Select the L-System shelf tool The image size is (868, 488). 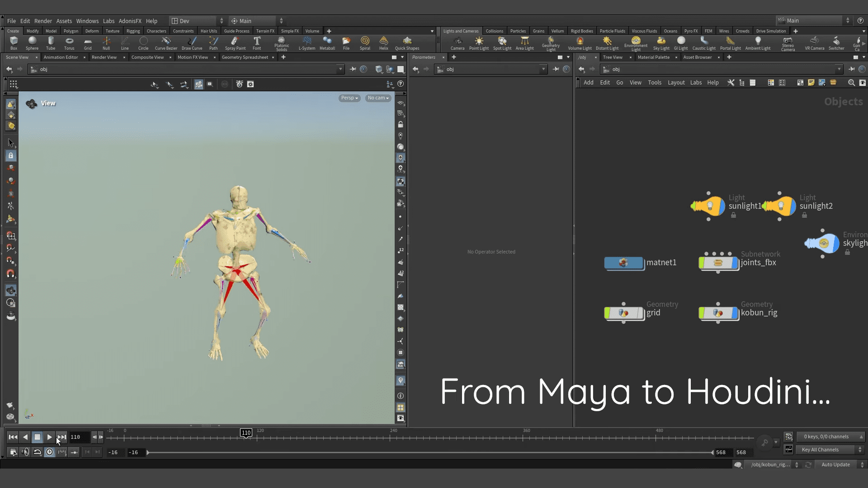coord(307,43)
